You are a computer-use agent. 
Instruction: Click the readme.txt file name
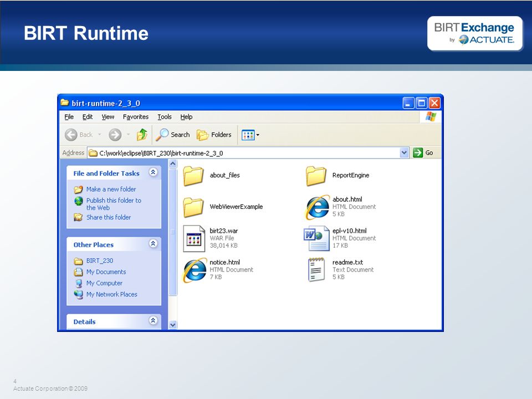tap(348, 262)
